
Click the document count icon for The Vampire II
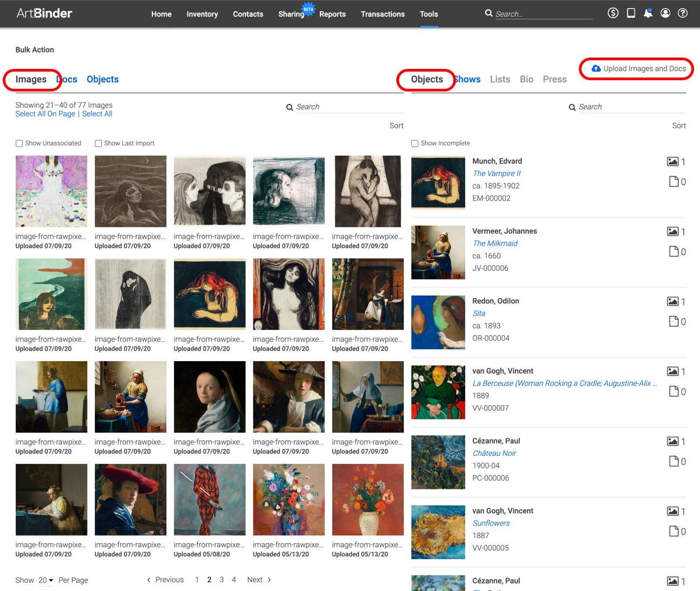click(674, 181)
